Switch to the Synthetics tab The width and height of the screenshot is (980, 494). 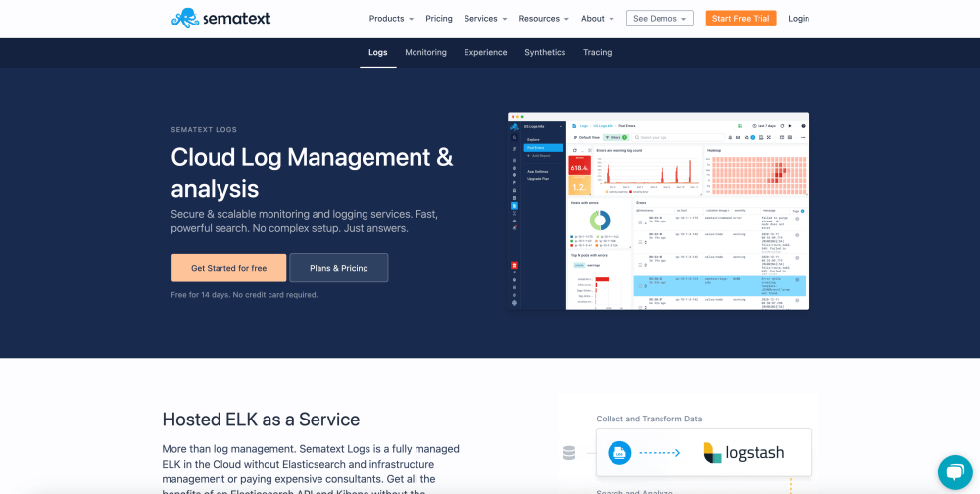coord(545,52)
